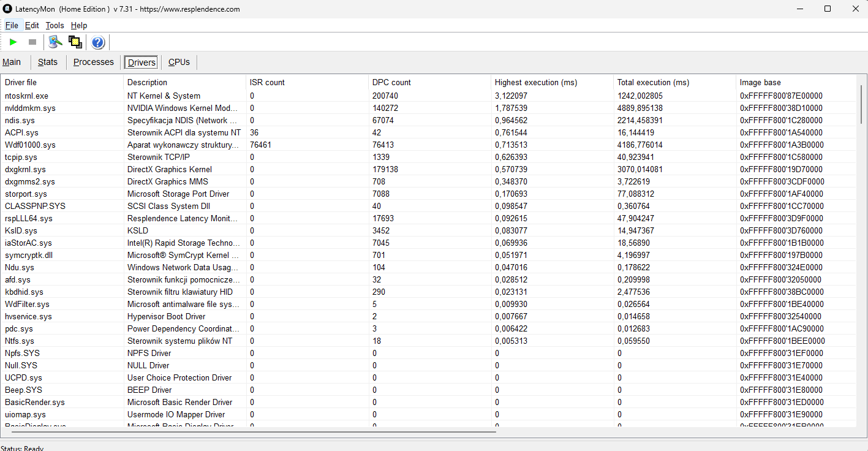The image size is (868, 451).
Task: Click the horizontal scrollbar below driver list
Action: pyautogui.click(x=254, y=432)
